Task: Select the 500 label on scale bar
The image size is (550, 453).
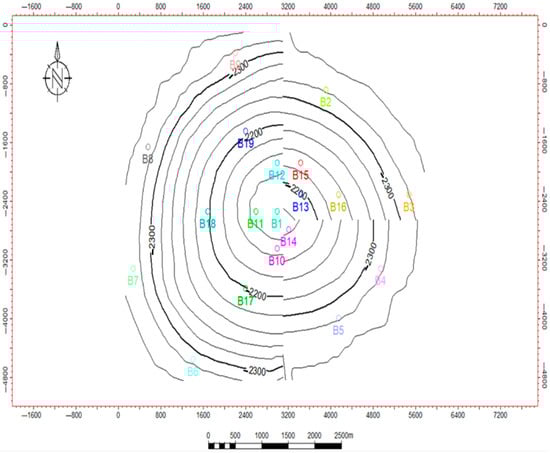Action: coord(235,435)
